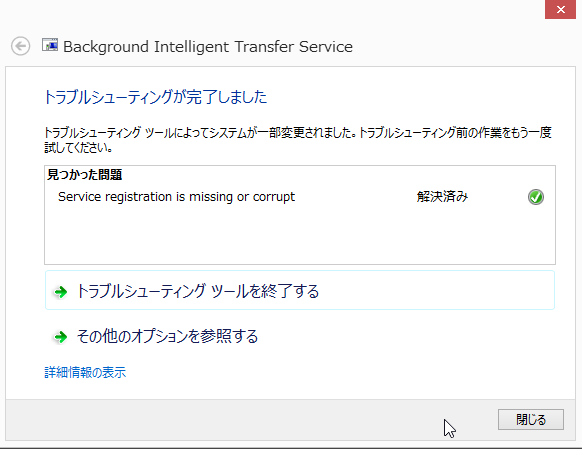Viewport: 582px width, 449px height.
Task: Click the troubleshooter window icon
Action: (x=50, y=45)
